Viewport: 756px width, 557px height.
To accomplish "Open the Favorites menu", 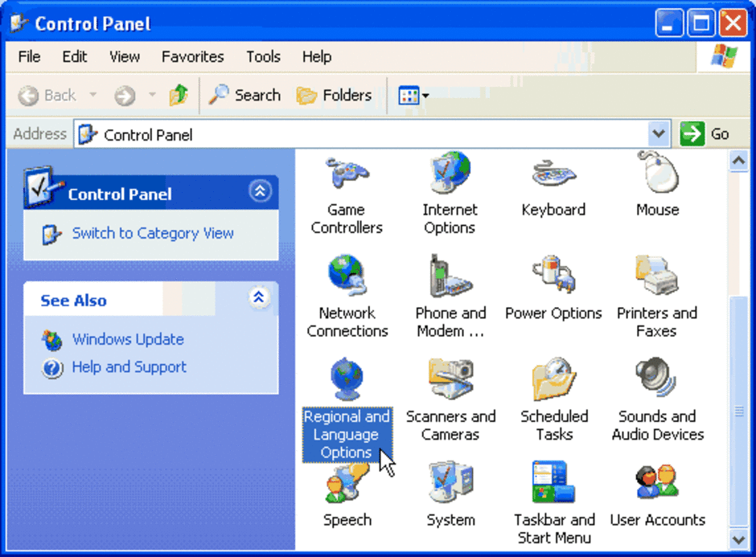I will [192, 56].
